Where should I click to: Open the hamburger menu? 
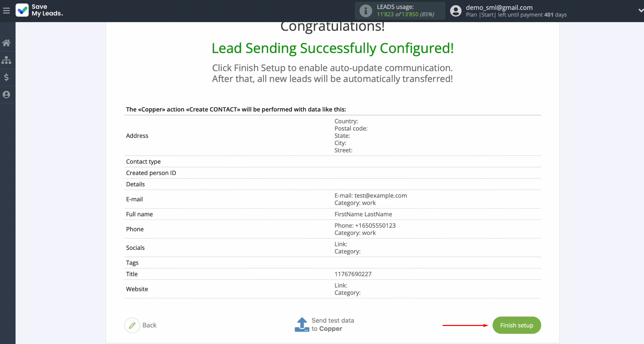tap(6, 11)
